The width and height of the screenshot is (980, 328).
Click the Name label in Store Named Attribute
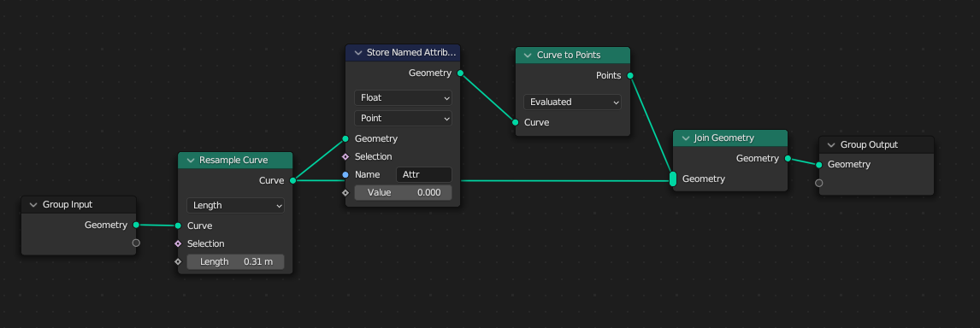[368, 175]
